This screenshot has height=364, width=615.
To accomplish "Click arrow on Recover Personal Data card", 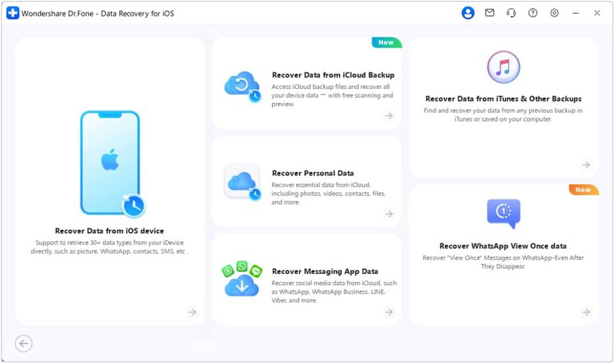I will (389, 214).
